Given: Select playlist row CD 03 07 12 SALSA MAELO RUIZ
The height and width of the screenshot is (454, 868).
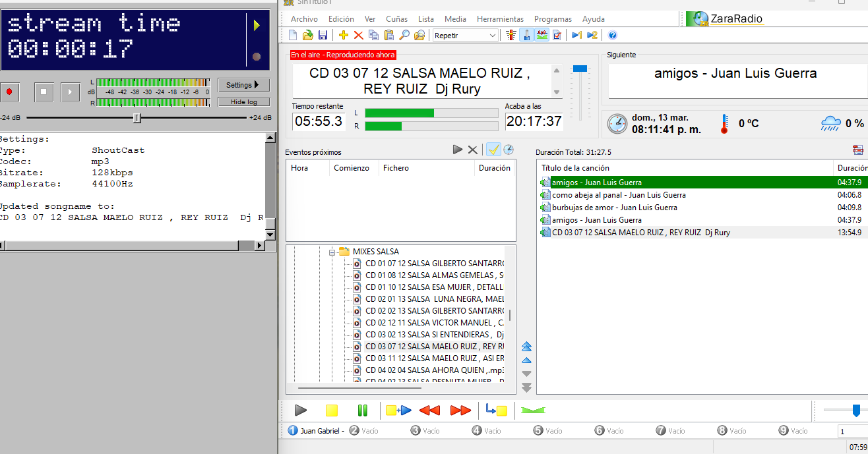Looking at the screenshot, I should 703,233.
